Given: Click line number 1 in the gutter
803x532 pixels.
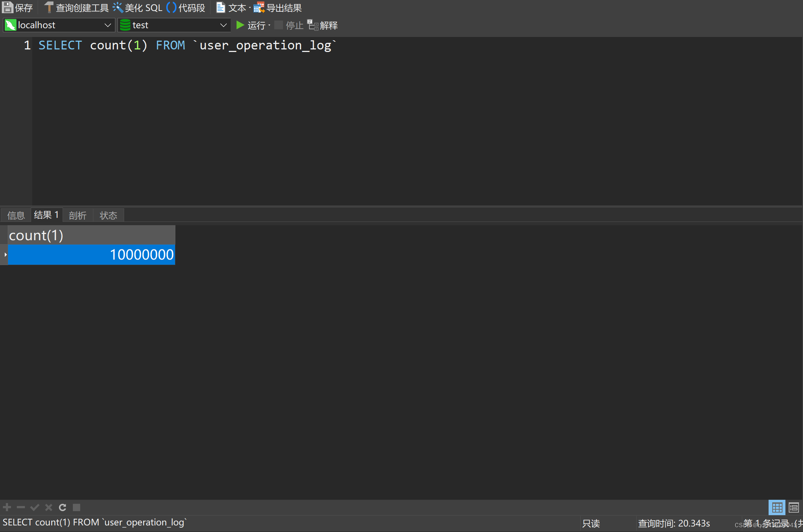Looking at the screenshot, I should 27,45.
